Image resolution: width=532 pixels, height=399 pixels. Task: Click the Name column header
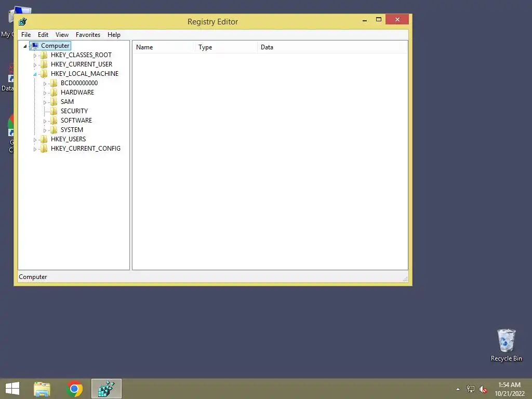[163, 47]
